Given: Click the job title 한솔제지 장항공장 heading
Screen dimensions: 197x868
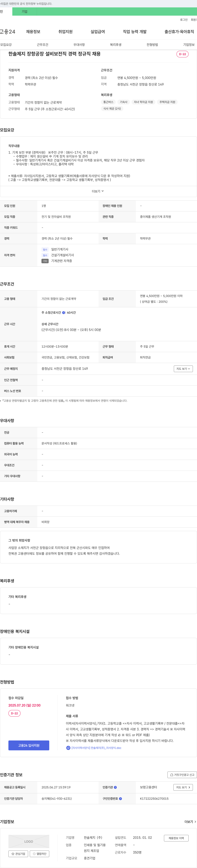Looking at the screenshot, I should tap(54, 54).
